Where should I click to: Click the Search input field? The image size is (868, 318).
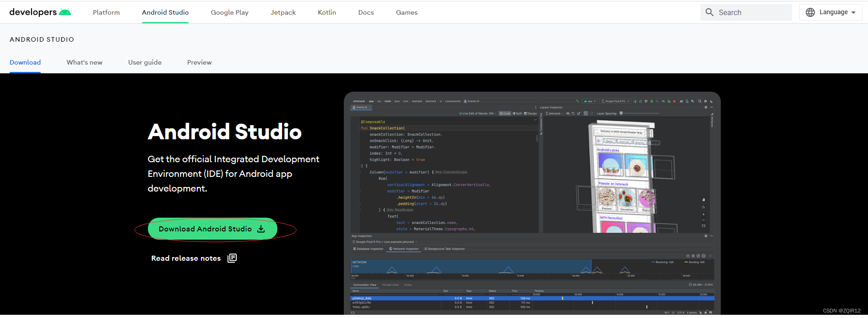pos(746,12)
